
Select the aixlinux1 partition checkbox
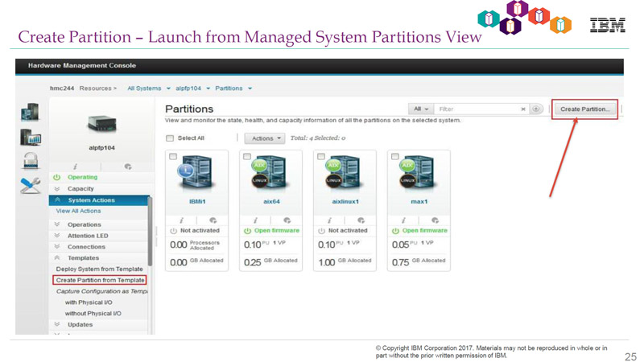pos(320,156)
